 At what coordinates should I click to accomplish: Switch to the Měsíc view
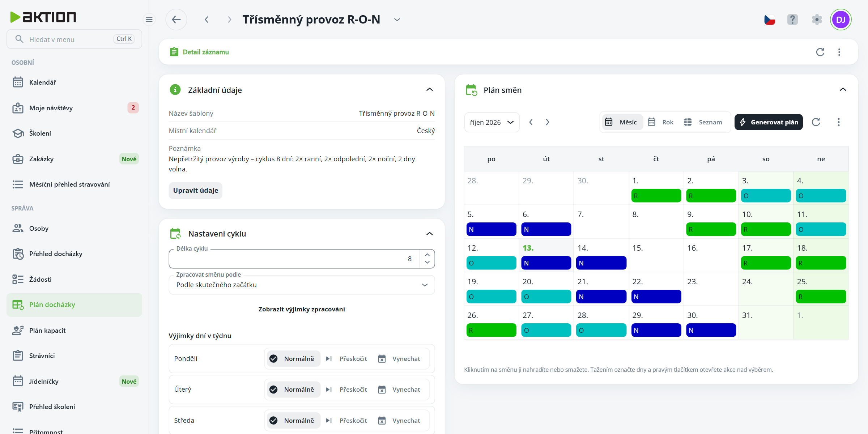622,122
